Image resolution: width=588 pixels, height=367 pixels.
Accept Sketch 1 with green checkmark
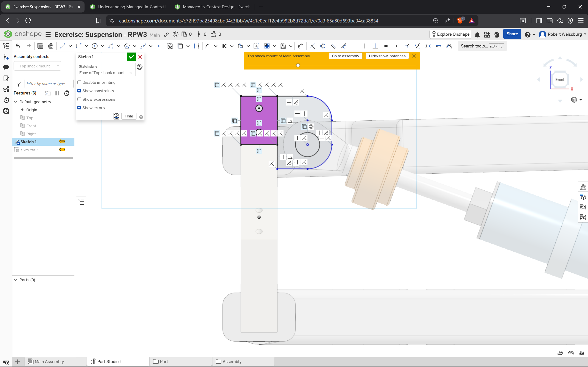(x=131, y=57)
